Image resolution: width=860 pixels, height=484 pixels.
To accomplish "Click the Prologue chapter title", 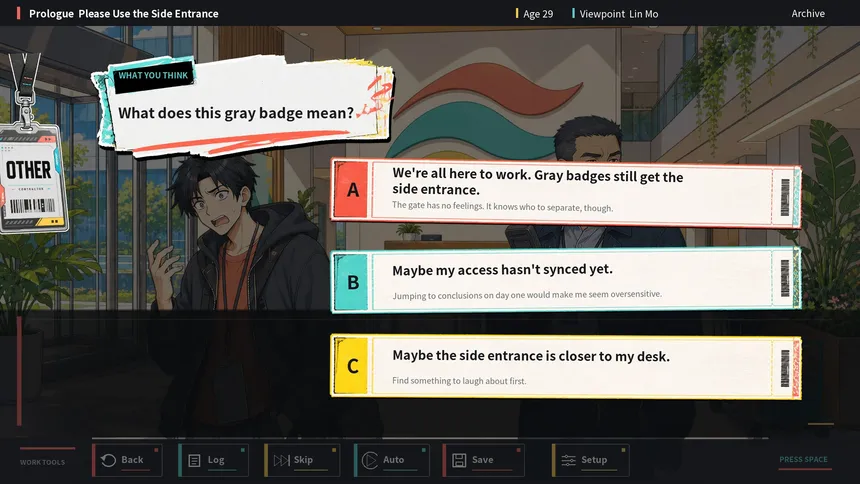I will click(123, 14).
